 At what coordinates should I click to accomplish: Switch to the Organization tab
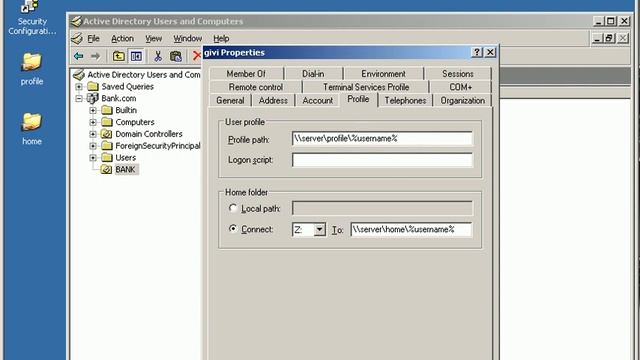click(x=462, y=100)
